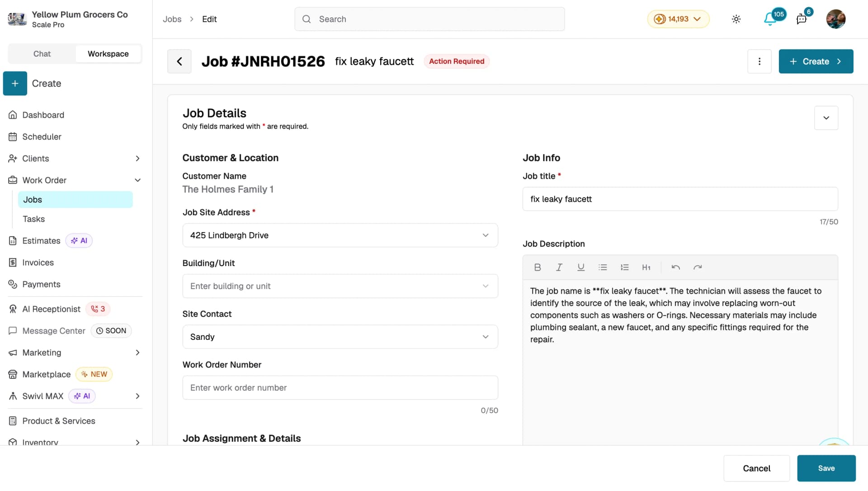Click the missed calls 3 badge
The image size is (868, 491).
pos(98,310)
